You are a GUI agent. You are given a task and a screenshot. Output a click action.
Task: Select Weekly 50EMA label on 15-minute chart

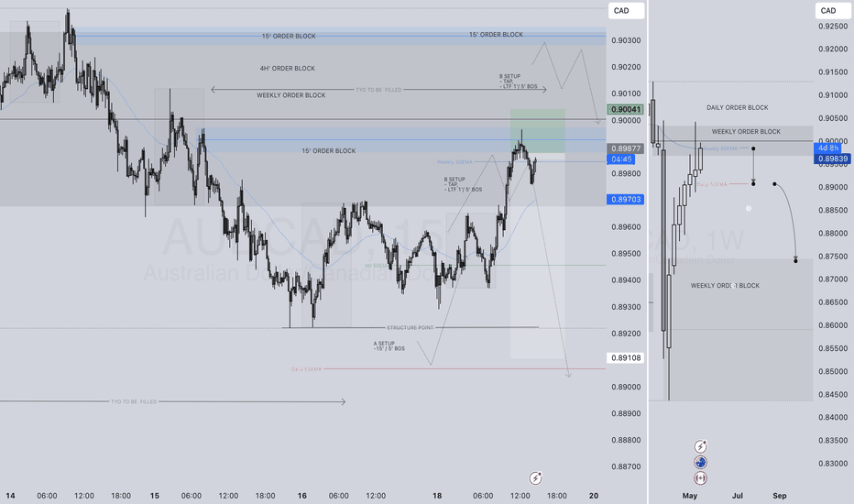454,162
